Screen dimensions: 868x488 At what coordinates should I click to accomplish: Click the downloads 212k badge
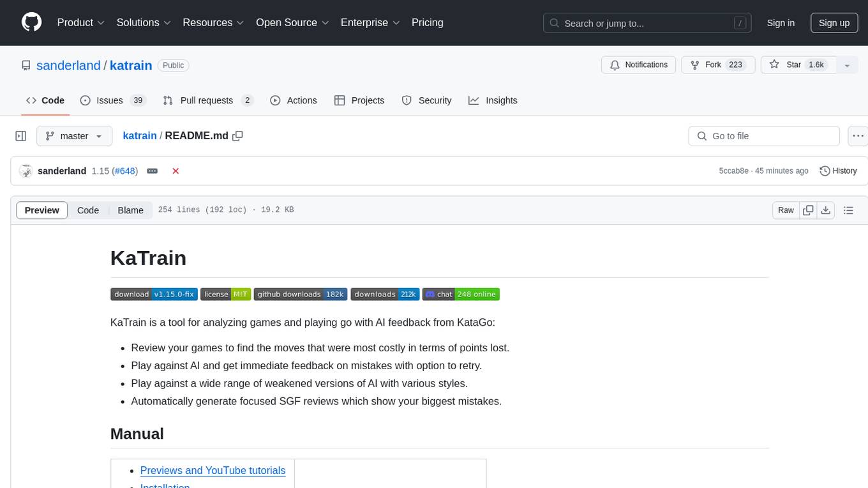385,294
